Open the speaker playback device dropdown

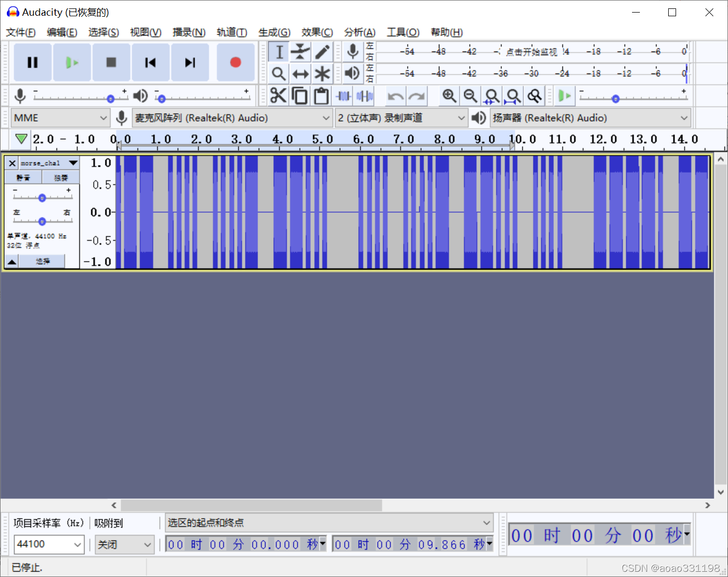pos(591,118)
